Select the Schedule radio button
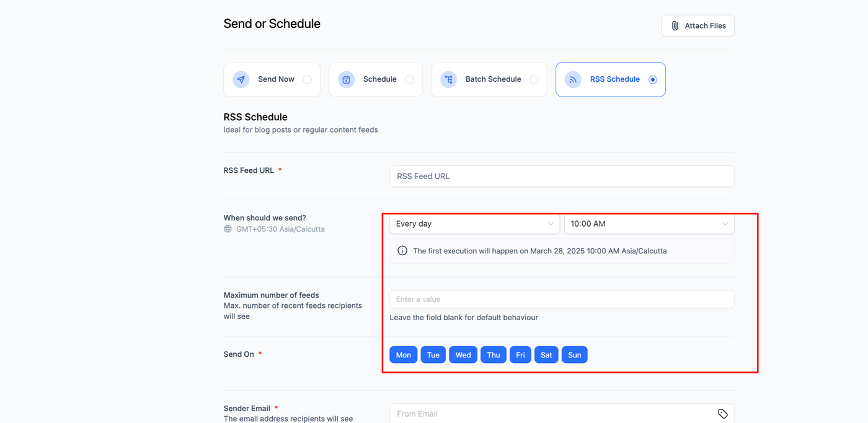 409,79
